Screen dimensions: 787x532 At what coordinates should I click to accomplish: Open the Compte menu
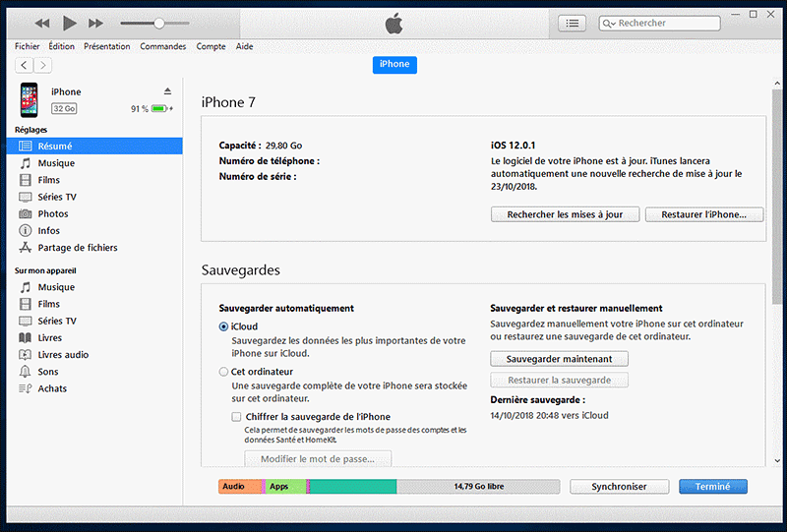pyautogui.click(x=211, y=46)
